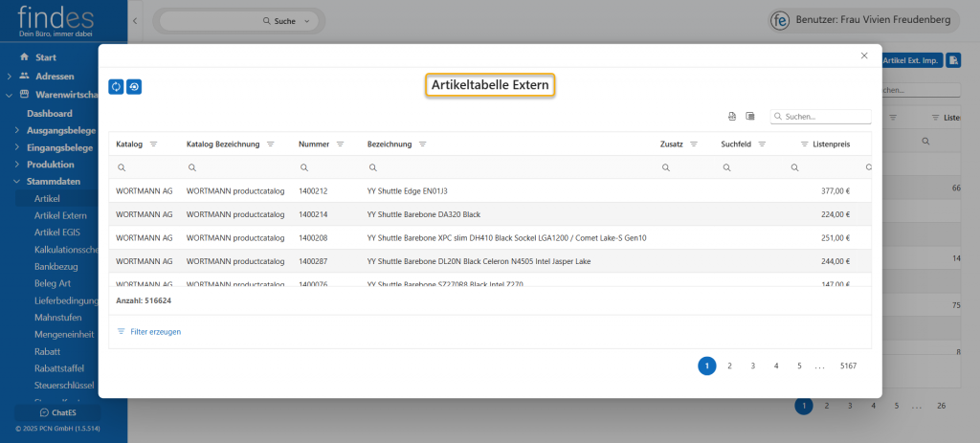Viewport: 980px width, 443px height.
Task: Click the refresh icon in the dialog
Action: 116,87
